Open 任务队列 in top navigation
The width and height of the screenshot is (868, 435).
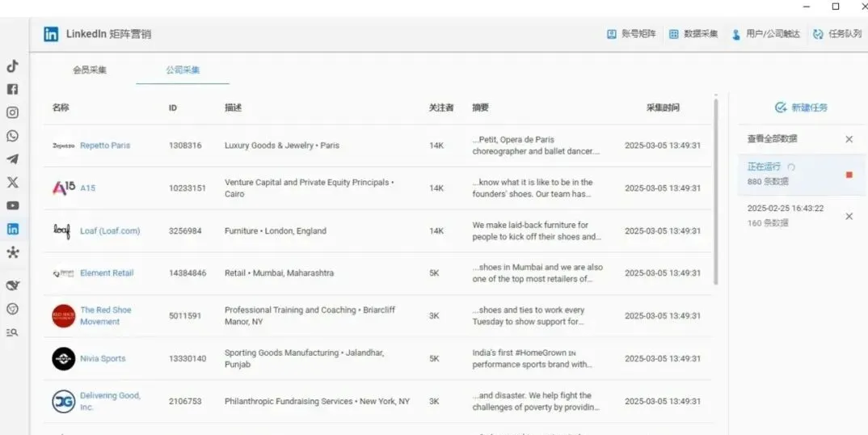pyautogui.click(x=837, y=34)
